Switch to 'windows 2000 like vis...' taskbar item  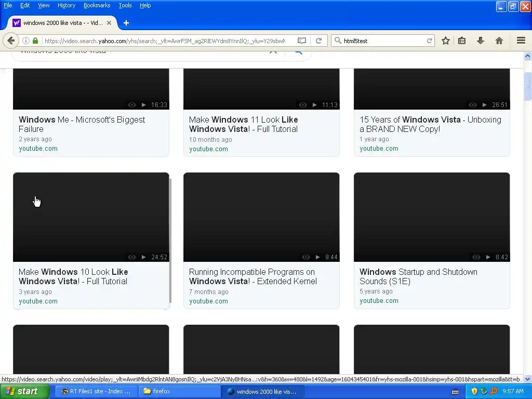pos(262,392)
